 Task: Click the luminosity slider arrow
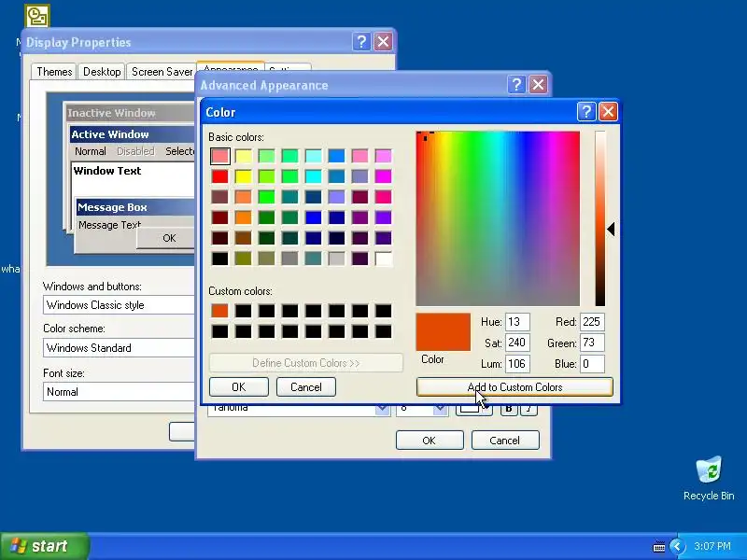pyautogui.click(x=611, y=229)
